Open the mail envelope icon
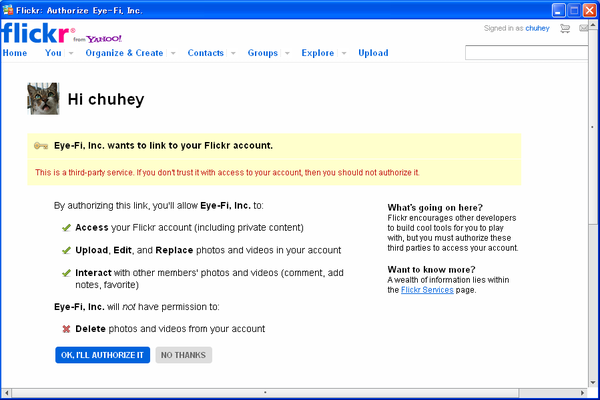 click(x=584, y=28)
